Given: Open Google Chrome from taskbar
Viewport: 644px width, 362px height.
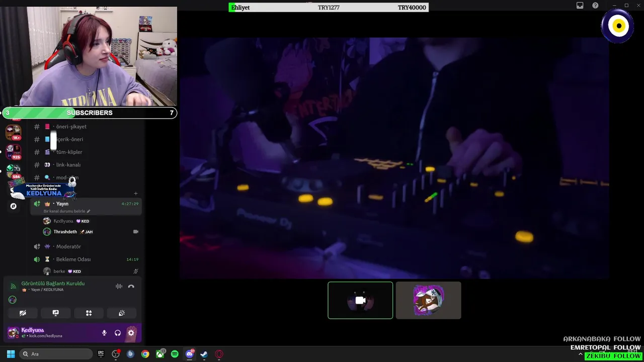Looking at the screenshot, I should tap(145, 354).
